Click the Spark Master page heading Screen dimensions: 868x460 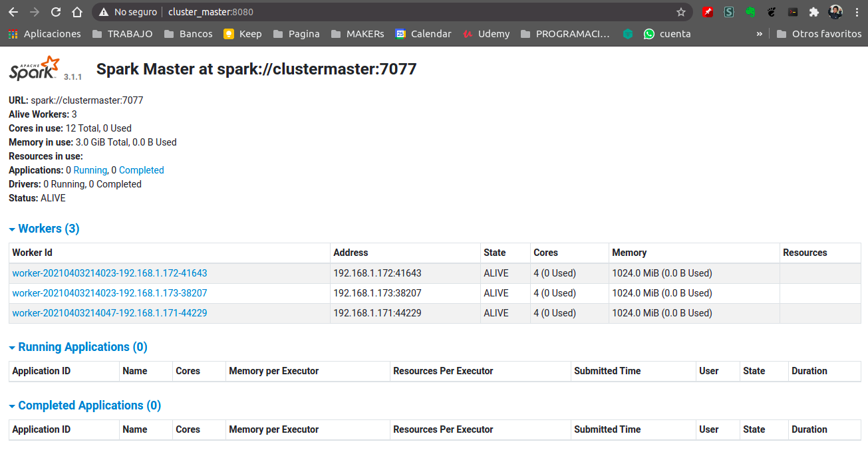point(256,69)
